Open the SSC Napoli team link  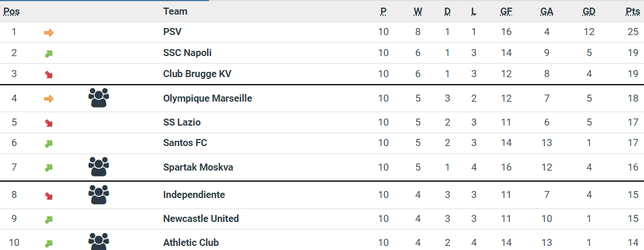187,53
